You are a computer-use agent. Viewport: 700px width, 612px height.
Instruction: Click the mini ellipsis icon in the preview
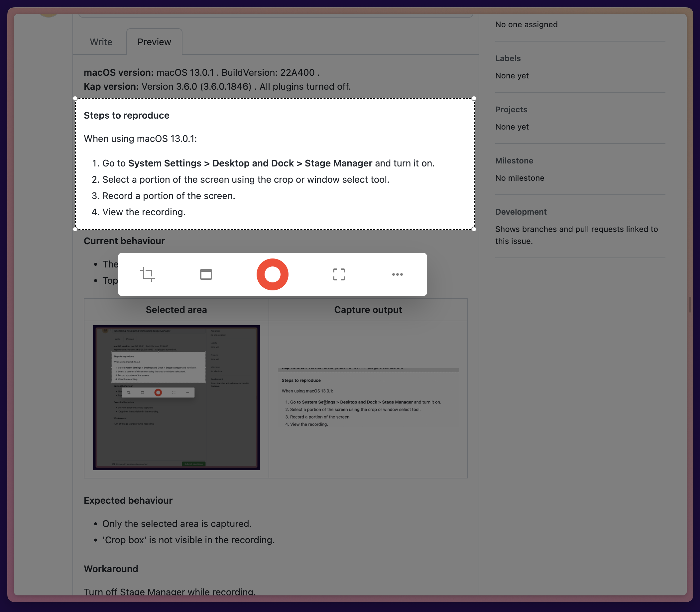pos(188,392)
